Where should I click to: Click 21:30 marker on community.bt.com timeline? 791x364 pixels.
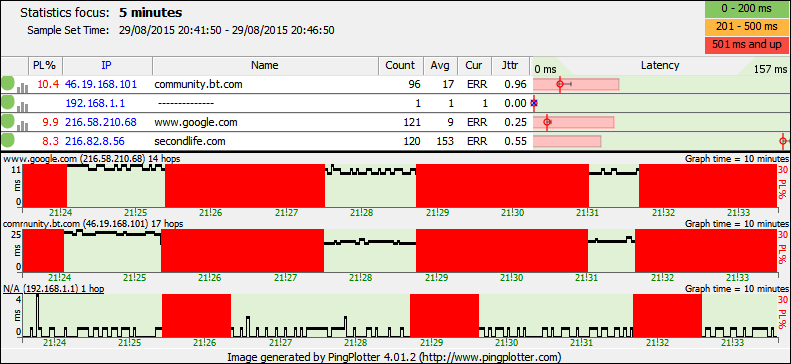coord(511,277)
